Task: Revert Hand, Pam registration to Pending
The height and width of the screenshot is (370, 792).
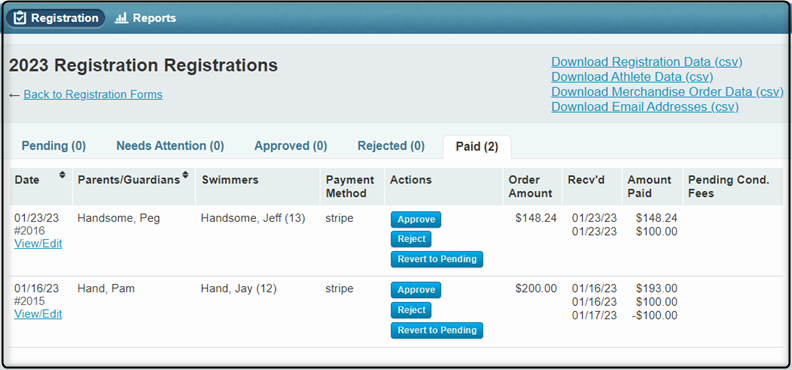Action: (x=437, y=330)
